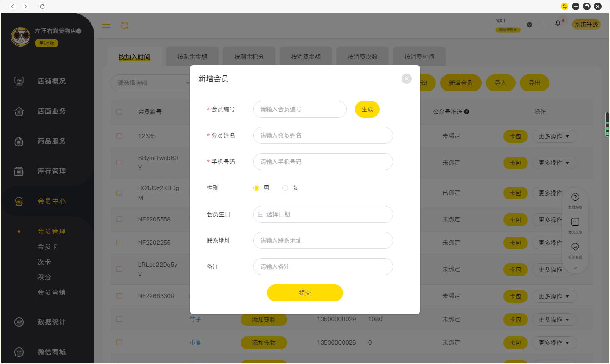Screen dimensions: 610x364
Task: Click the 请输入手机号码 input field
Action: point(323,162)
